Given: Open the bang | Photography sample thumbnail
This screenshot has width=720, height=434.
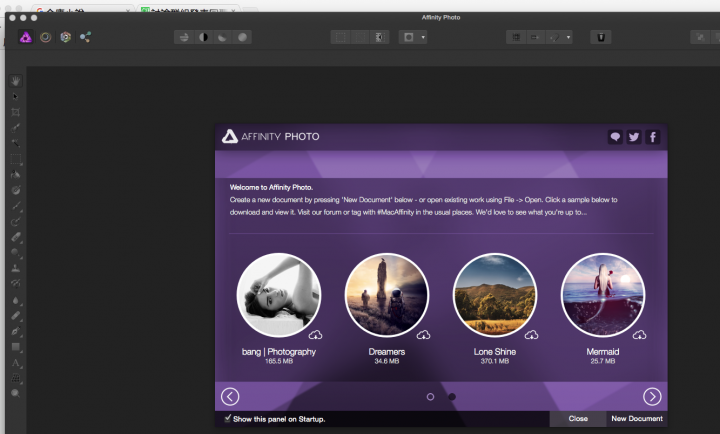Looking at the screenshot, I should 279,295.
